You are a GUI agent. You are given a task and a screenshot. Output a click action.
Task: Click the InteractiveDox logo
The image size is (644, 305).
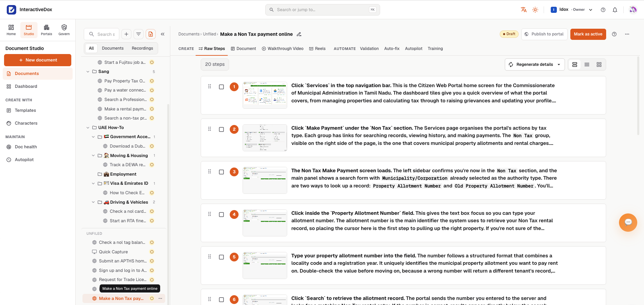pyautogui.click(x=11, y=10)
